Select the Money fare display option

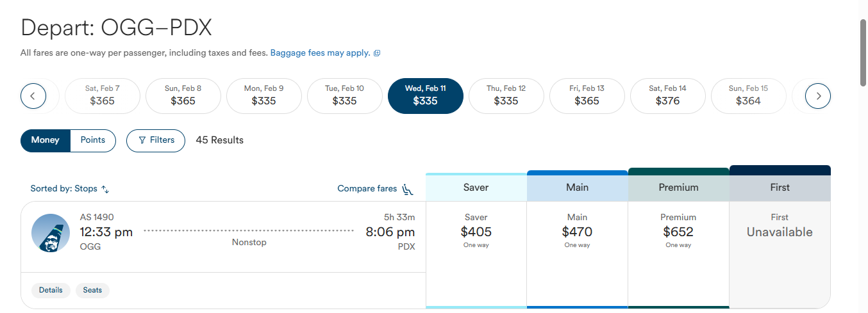coord(45,141)
